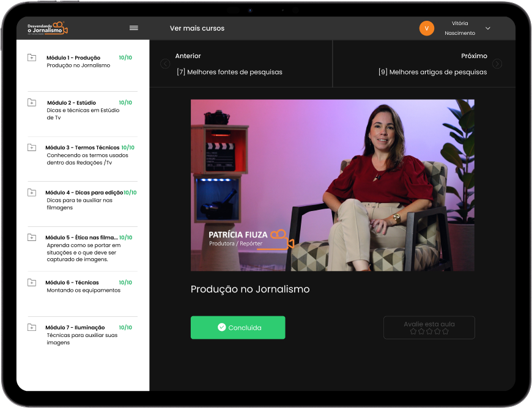This screenshot has height=408, width=532.
Task: Expand Módulo 7 - Iluminação section
Action: (x=32, y=327)
